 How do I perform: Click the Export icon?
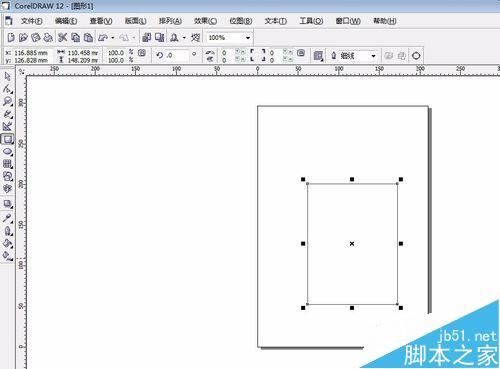click(x=160, y=37)
